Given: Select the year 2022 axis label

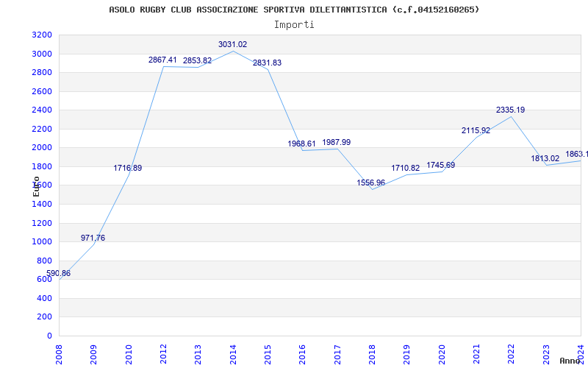Looking at the screenshot, I should click(x=512, y=355).
